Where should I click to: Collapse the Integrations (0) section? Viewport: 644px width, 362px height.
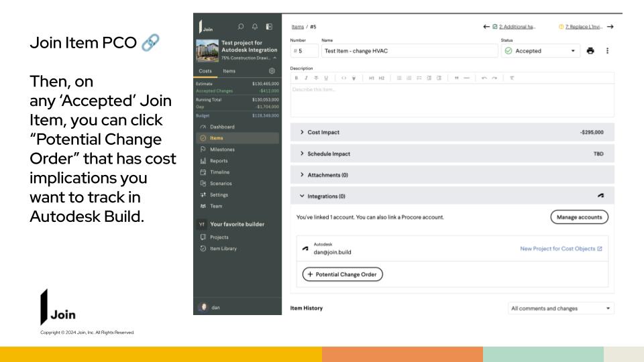point(452,196)
